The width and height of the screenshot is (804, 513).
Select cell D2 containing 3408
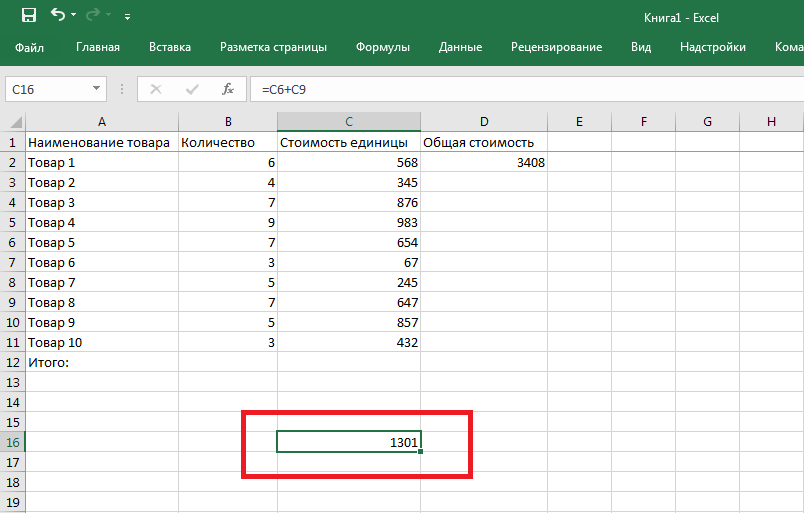(x=483, y=162)
